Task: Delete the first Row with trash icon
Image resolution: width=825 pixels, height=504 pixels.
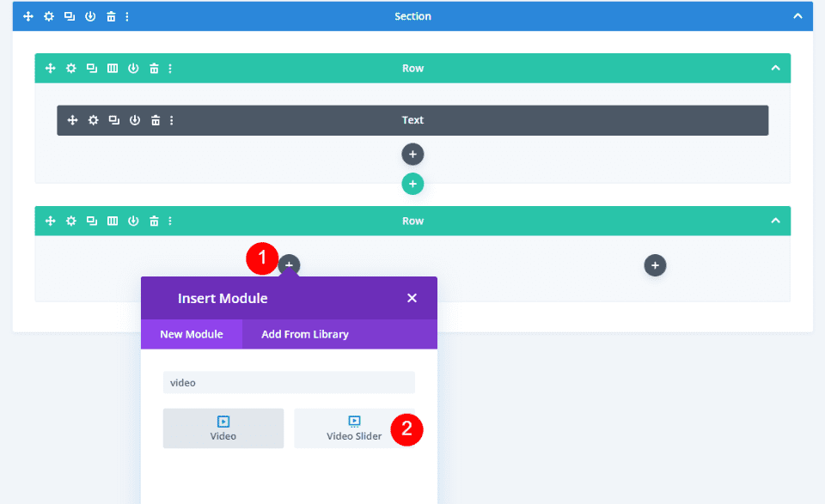Action: coord(154,68)
